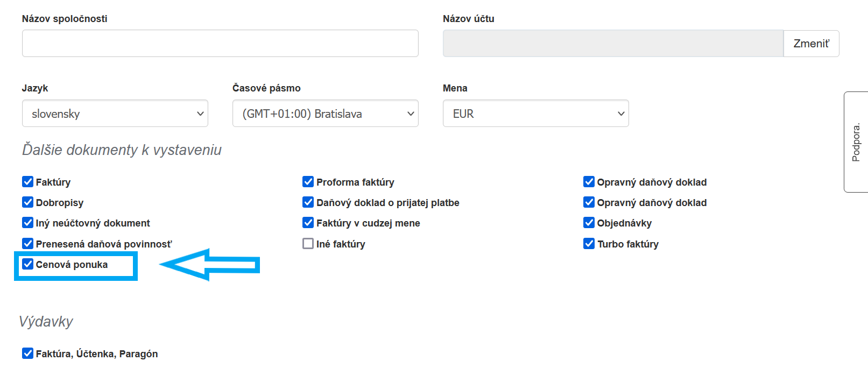Click the Zmeniť button
The width and height of the screenshot is (868, 382).
[811, 44]
